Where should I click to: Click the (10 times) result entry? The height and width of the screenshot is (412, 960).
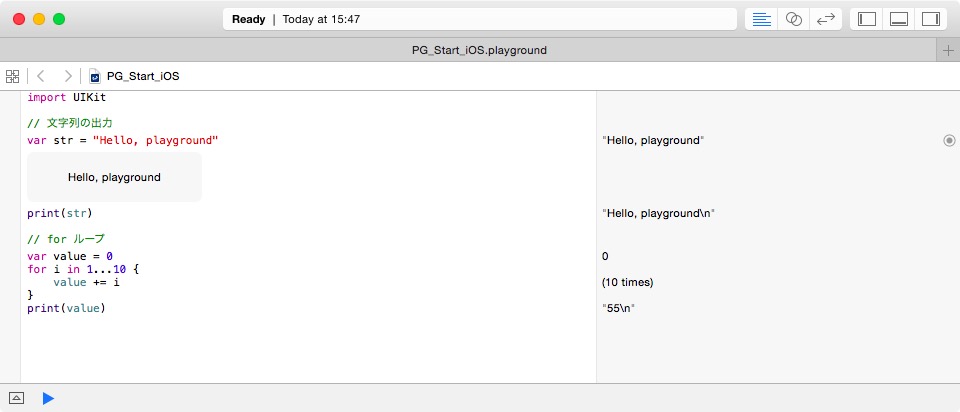[628, 283]
